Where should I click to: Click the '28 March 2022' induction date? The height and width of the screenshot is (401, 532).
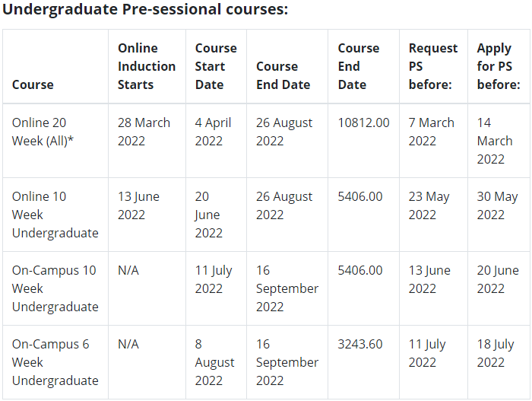pyautogui.click(x=144, y=132)
